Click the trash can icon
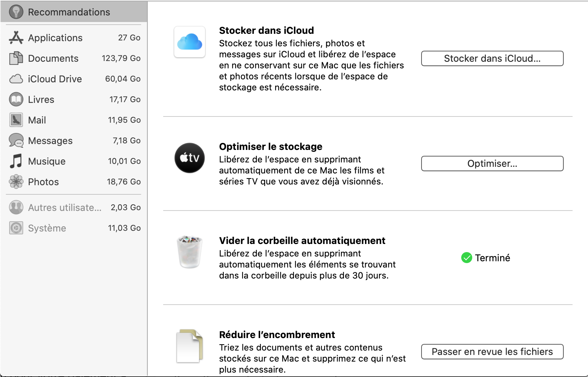Image resolution: width=588 pixels, height=377 pixels. (x=189, y=252)
